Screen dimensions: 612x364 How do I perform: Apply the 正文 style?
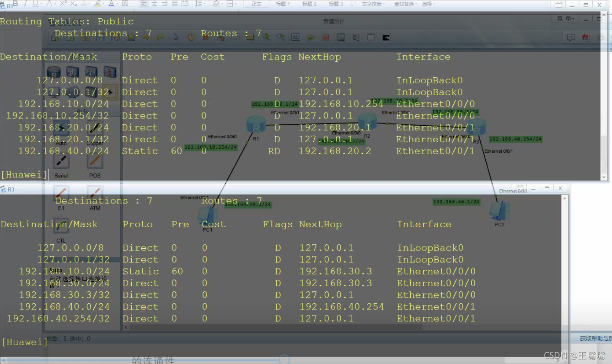click(256, 4)
